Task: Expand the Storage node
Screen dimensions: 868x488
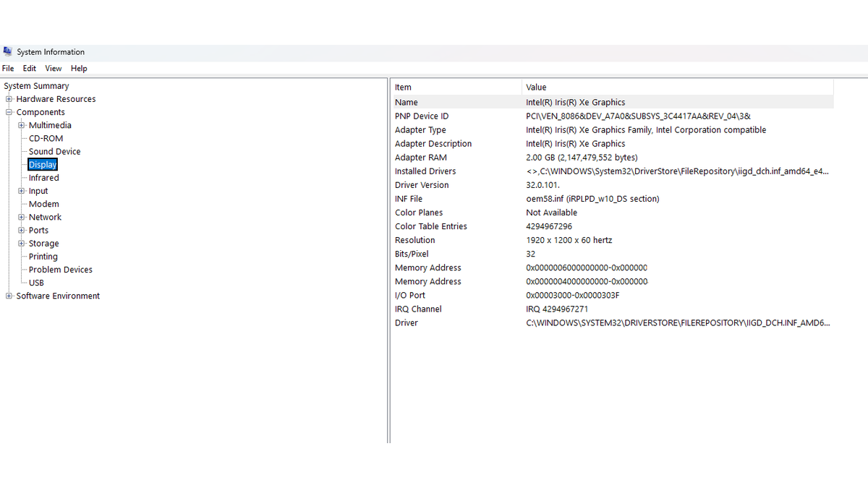Action: click(x=22, y=244)
